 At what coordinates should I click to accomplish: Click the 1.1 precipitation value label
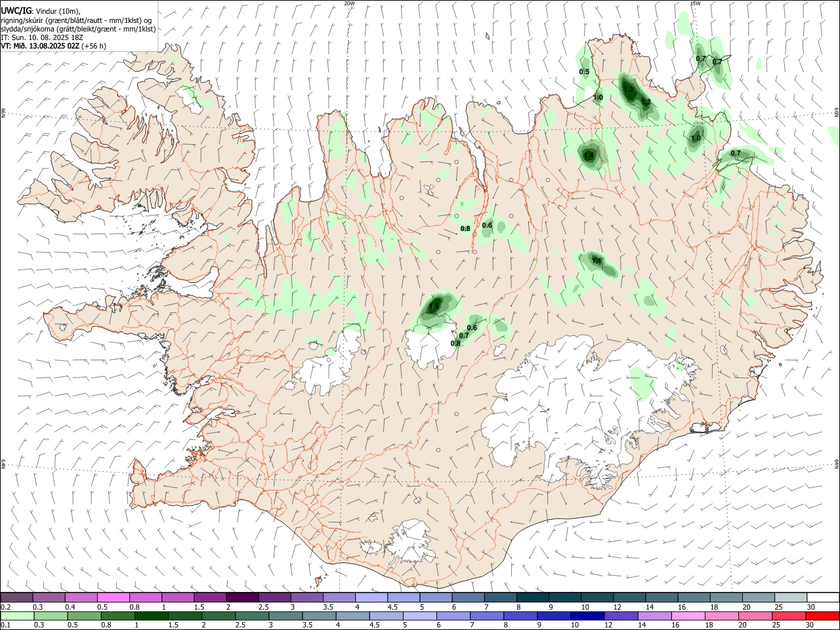coord(597,261)
